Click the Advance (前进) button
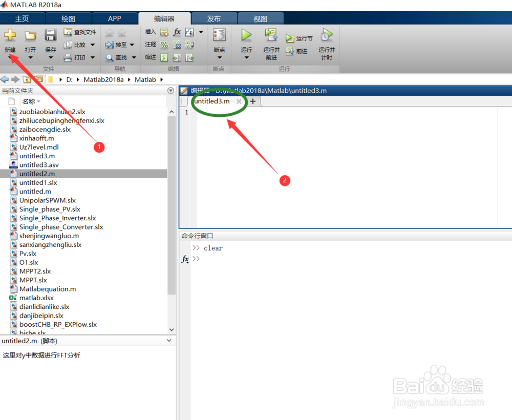This screenshot has width=512, height=420. tap(296, 51)
